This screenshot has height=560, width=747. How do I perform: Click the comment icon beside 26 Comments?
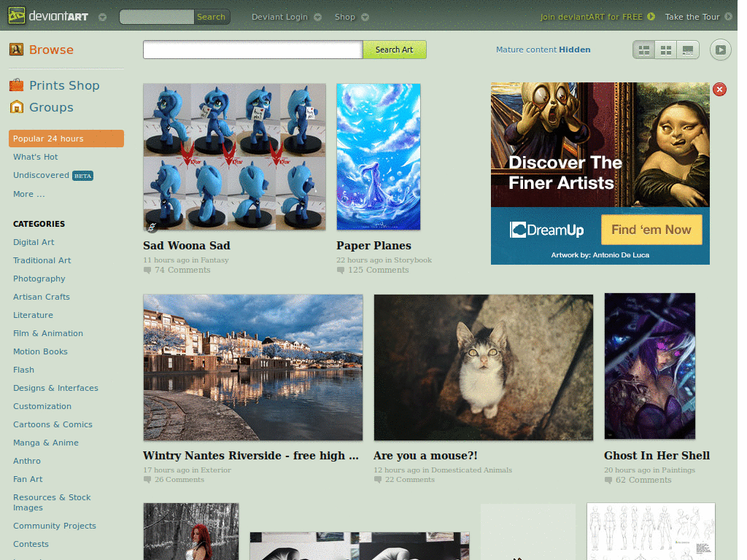(147, 480)
